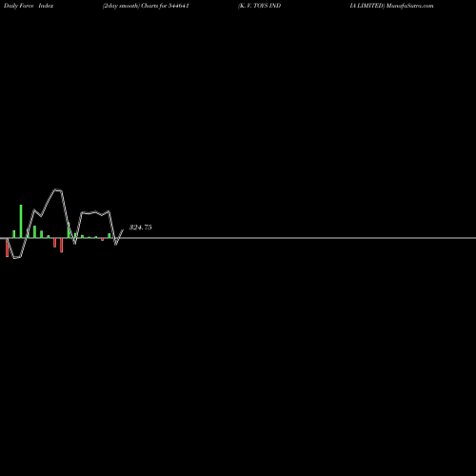Click the '(2day smooth) Charts for 544641' text
Screen dimensions: 476x476
[x=146, y=6]
